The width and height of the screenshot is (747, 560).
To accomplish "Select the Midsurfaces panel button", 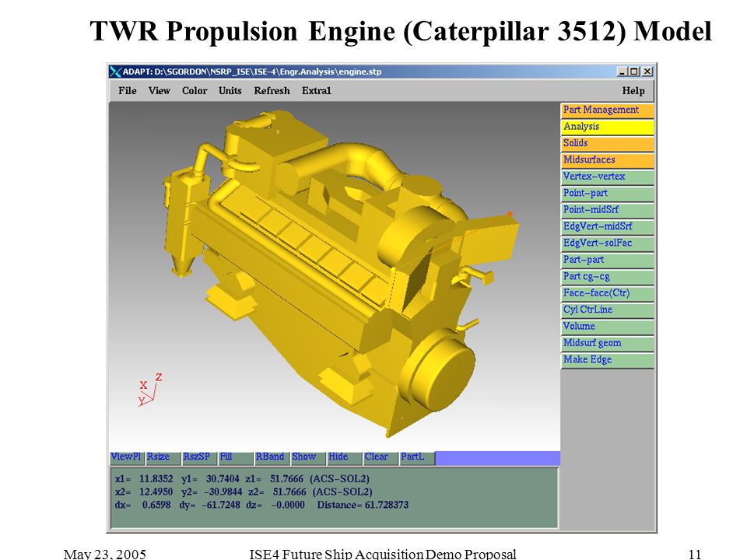I will point(608,160).
